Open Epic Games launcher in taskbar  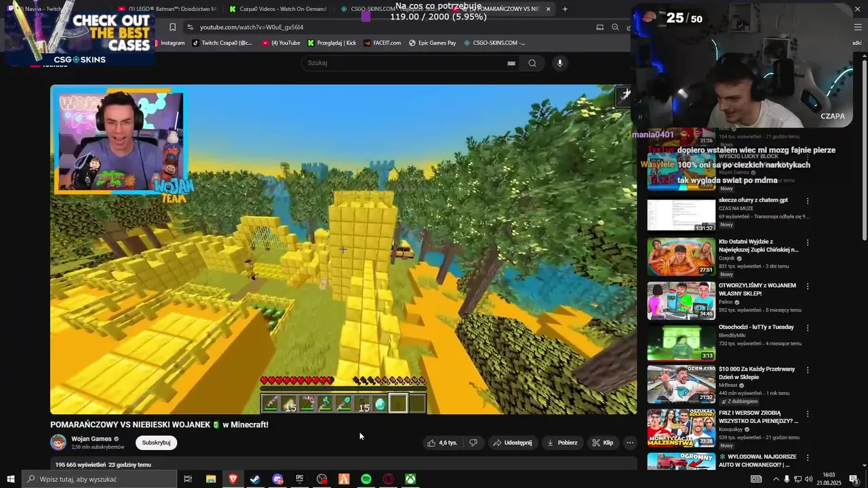[300, 479]
